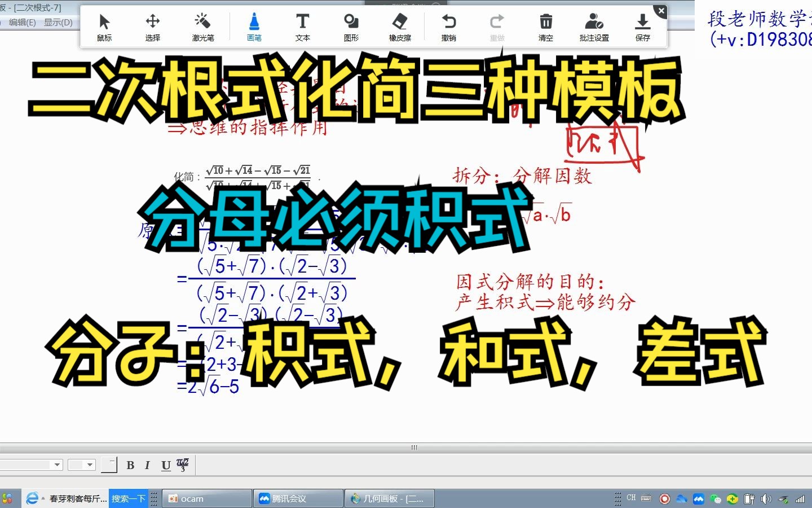Image resolution: width=812 pixels, height=508 pixels.
Task: Open the 图形 shapes tool
Action: [351, 27]
